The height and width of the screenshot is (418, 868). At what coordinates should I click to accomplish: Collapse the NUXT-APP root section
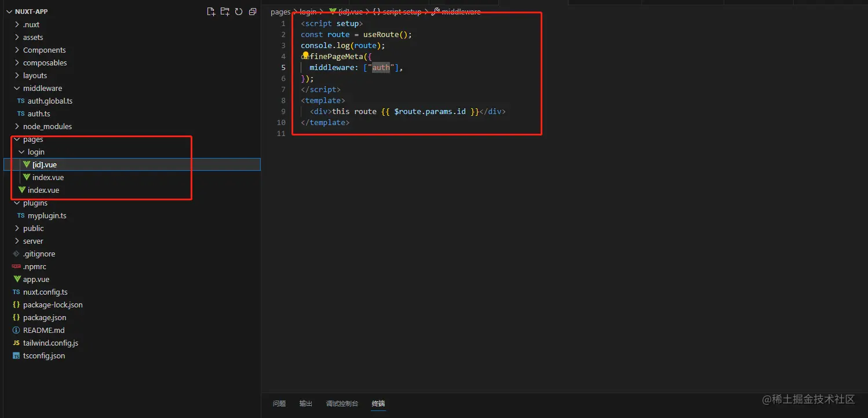[x=9, y=12]
